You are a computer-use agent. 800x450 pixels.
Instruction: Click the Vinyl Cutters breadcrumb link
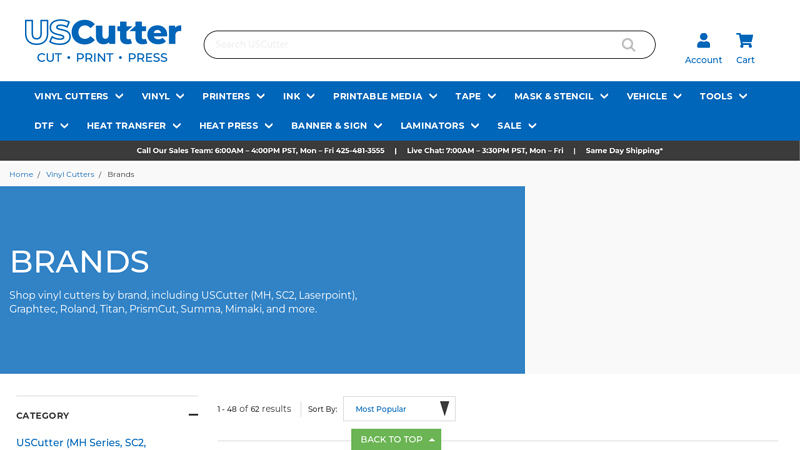click(70, 174)
